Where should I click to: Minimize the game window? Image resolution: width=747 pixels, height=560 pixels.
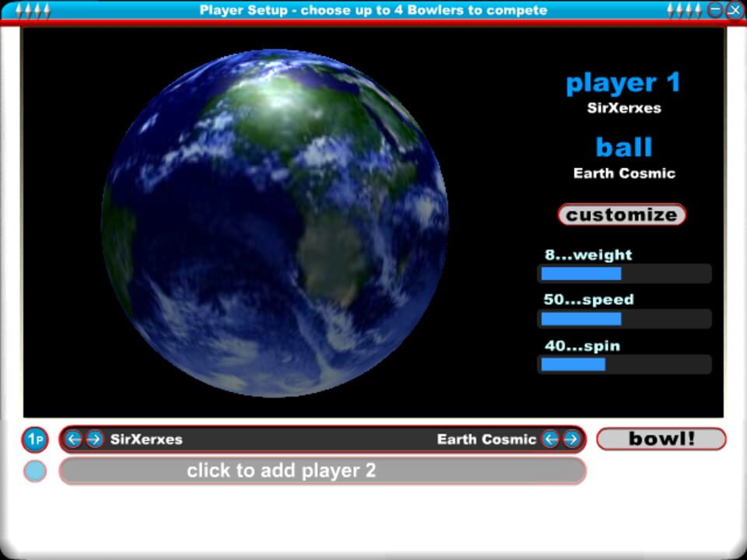tap(714, 10)
